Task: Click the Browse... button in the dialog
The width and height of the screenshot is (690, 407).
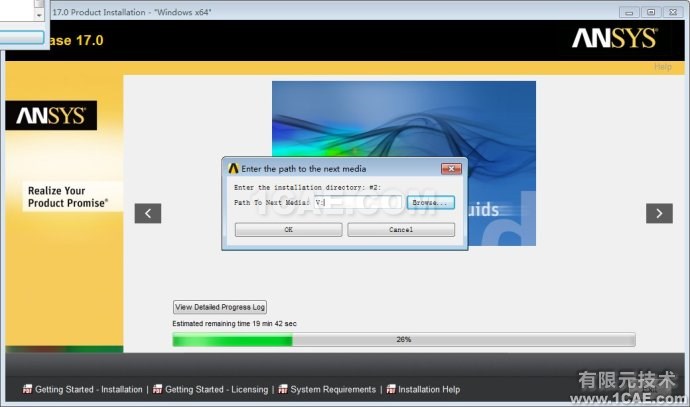Action: click(x=430, y=203)
